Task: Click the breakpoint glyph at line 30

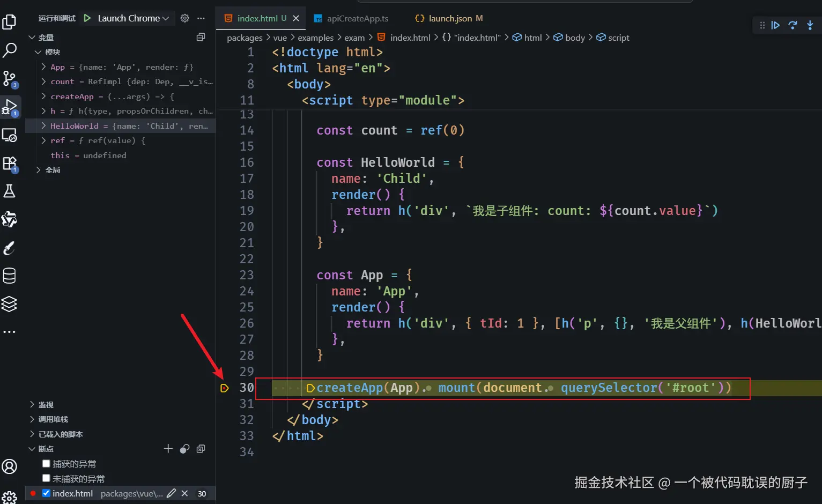Action: coord(225,388)
